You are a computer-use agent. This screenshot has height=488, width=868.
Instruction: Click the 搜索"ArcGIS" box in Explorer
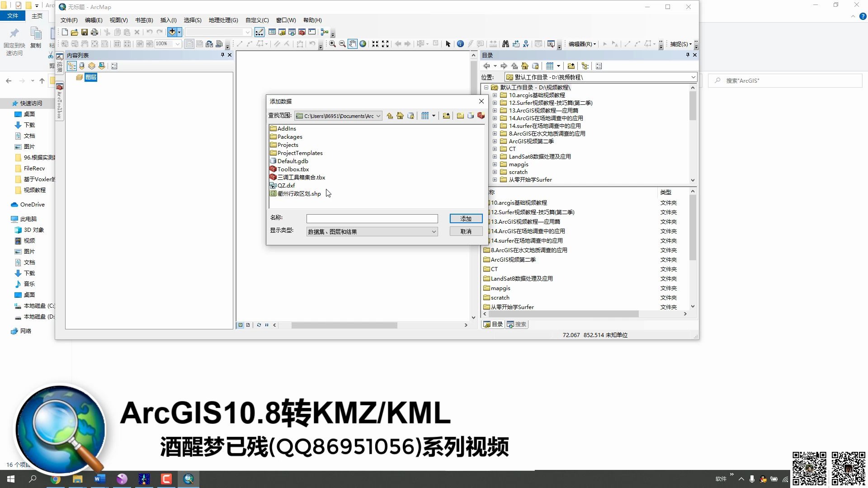(x=786, y=80)
